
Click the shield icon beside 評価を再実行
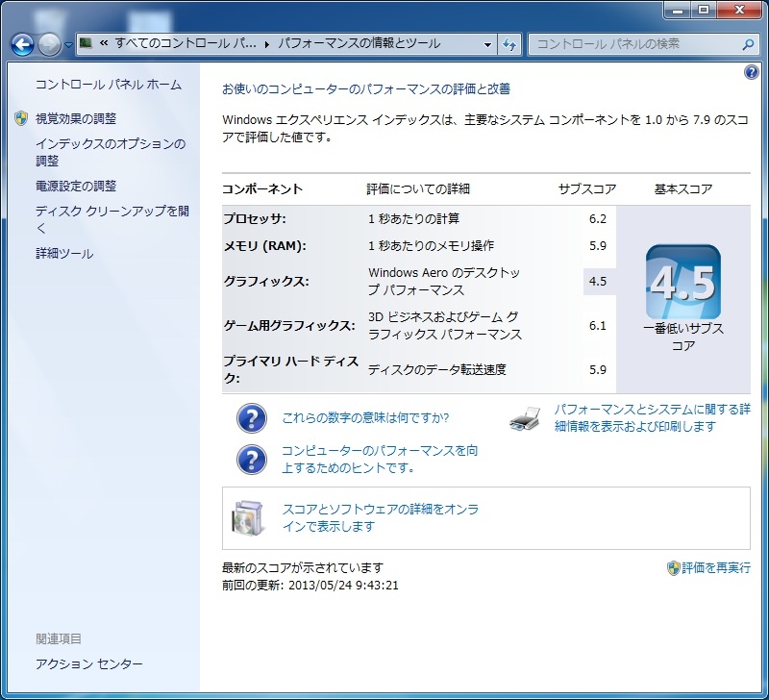[674, 568]
